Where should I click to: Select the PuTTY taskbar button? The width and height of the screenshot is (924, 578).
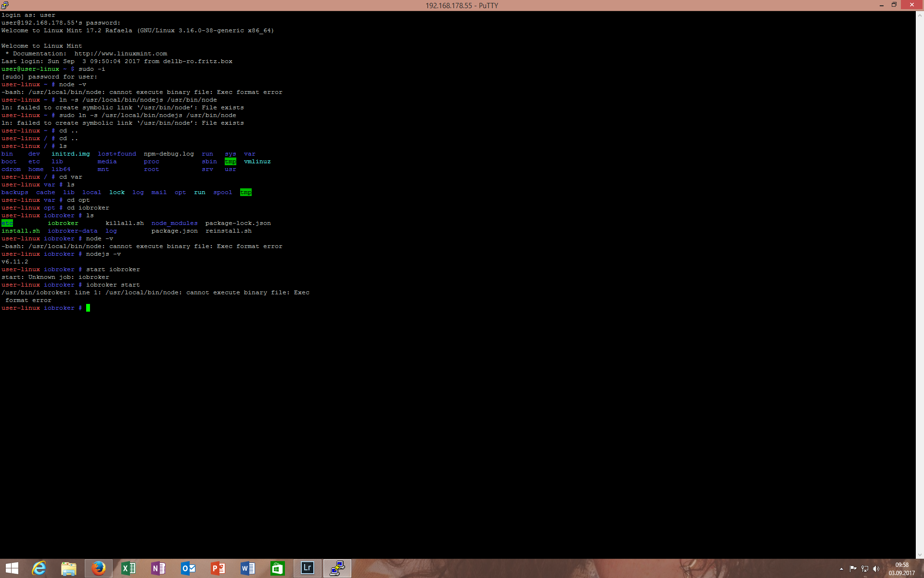[337, 568]
